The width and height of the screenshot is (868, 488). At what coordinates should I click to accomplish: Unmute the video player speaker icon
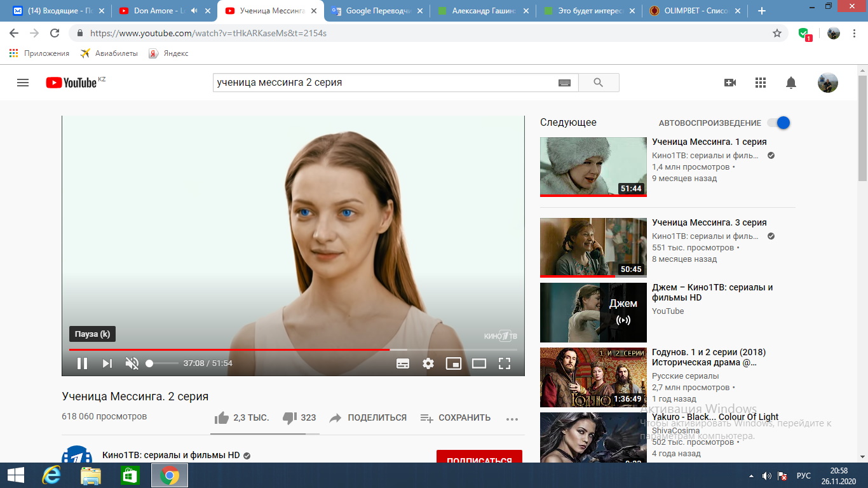[x=132, y=363]
